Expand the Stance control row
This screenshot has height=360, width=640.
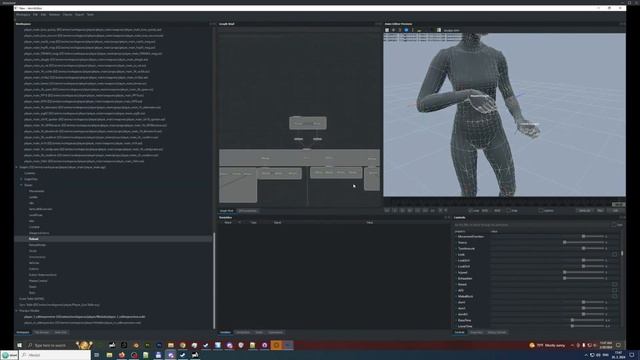tap(456, 242)
